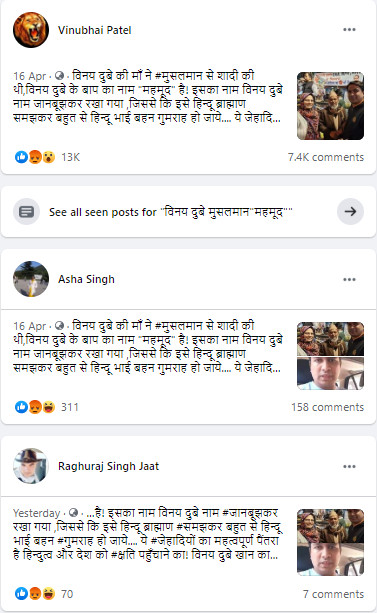
Task: Open Asha Singh profile name link
Action: coord(86,279)
